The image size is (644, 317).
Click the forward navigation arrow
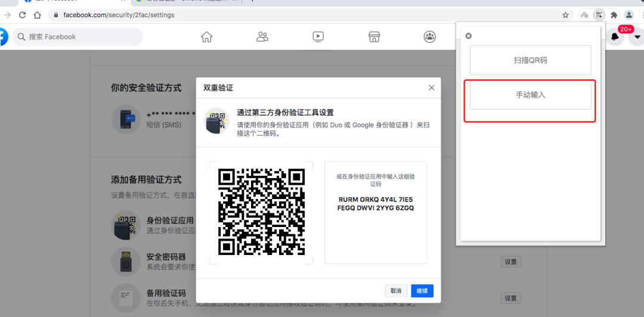tap(7, 15)
